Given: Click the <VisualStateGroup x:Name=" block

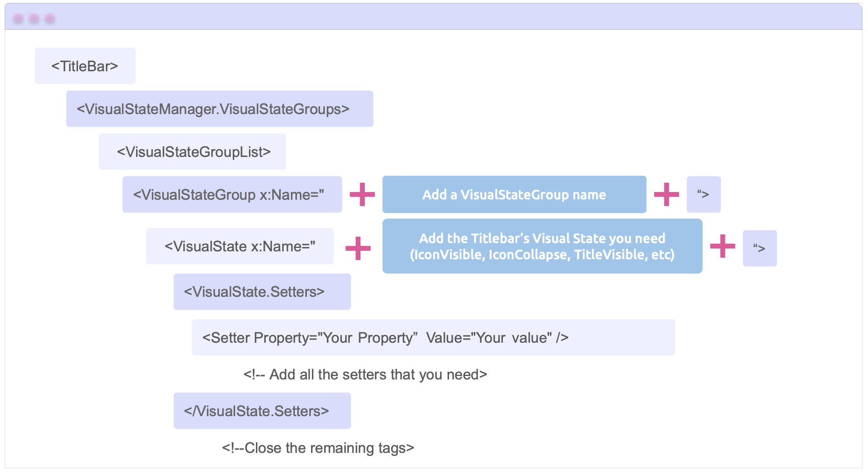Looking at the screenshot, I should coord(232,195).
